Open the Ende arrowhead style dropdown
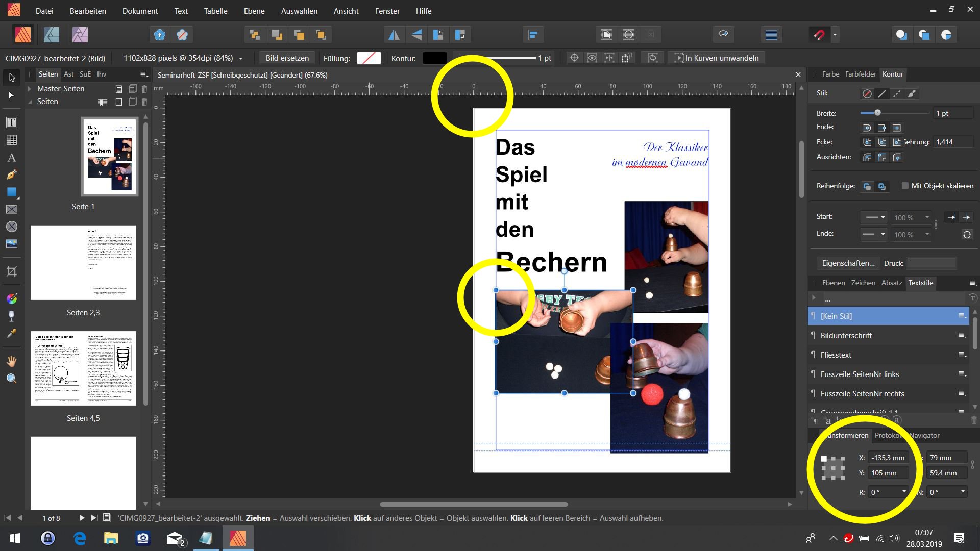The width and height of the screenshot is (980, 551). [x=873, y=234]
